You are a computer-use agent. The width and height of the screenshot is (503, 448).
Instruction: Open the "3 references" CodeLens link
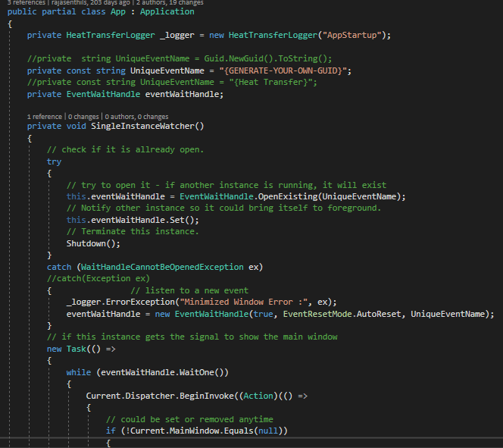coord(27,2)
